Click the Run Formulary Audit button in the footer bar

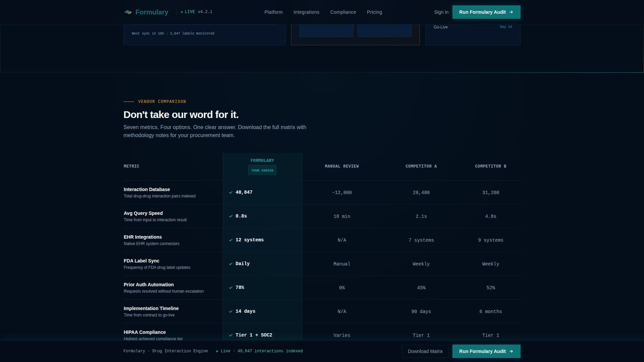pyautogui.click(x=486, y=351)
